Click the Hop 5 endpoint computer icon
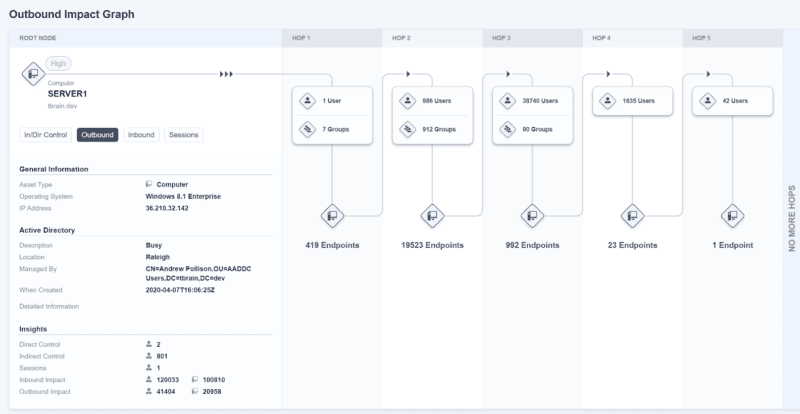 pyautogui.click(x=732, y=216)
